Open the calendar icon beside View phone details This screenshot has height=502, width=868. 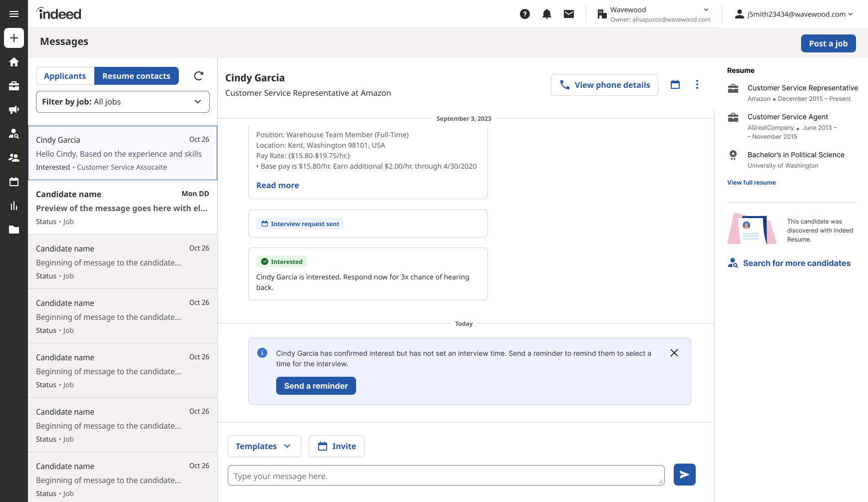pyautogui.click(x=675, y=84)
